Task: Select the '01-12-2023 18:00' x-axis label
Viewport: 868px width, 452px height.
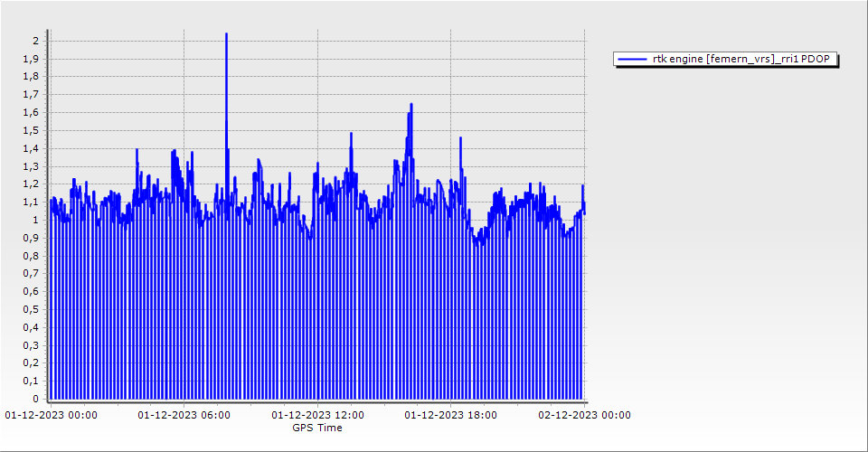Action: pyautogui.click(x=450, y=415)
